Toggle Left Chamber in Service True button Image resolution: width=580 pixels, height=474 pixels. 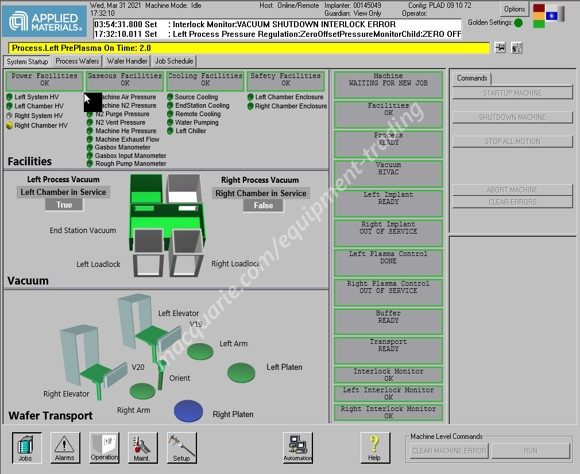point(64,205)
